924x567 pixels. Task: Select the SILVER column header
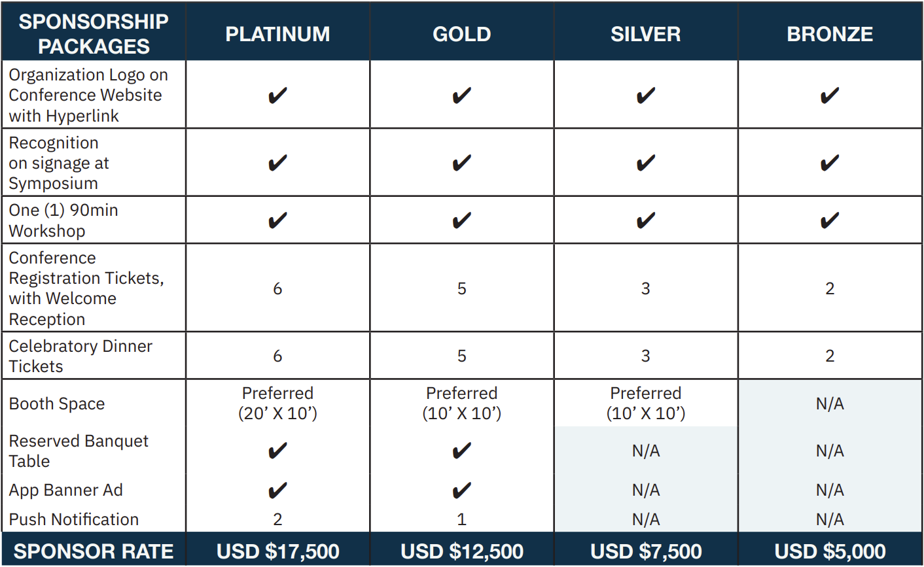(x=646, y=34)
